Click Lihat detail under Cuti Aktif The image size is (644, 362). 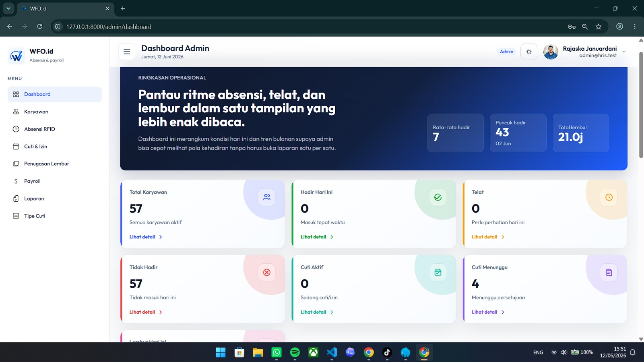tap(317, 312)
